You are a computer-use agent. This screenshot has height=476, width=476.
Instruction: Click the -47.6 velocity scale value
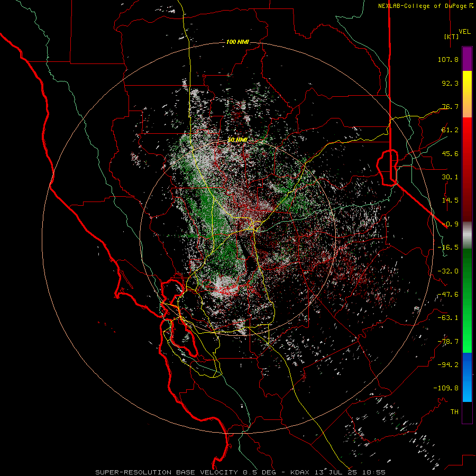448,295
